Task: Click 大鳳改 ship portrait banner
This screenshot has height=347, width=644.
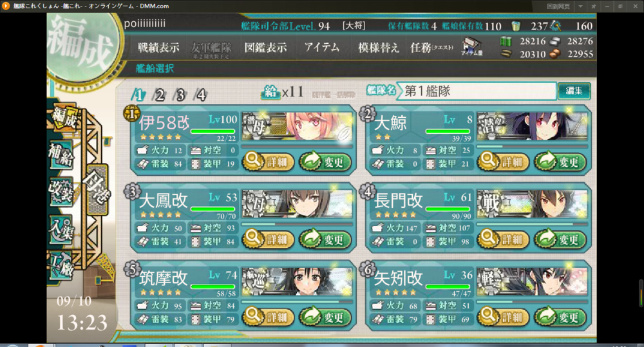Action: pos(298,203)
